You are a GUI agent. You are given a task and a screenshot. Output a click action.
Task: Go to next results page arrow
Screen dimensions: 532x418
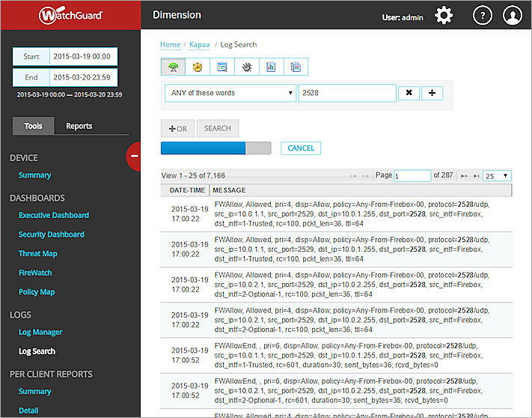(x=464, y=176)
